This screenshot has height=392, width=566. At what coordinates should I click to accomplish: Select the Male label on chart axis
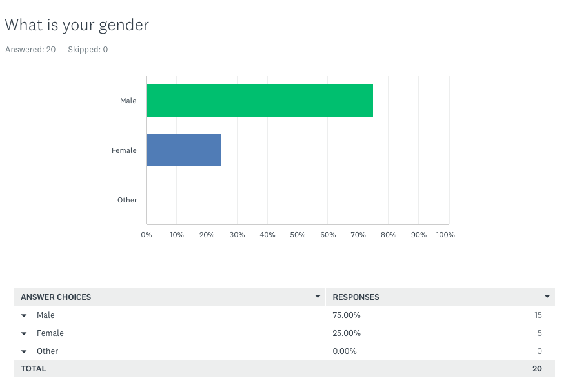click(128, 101)
